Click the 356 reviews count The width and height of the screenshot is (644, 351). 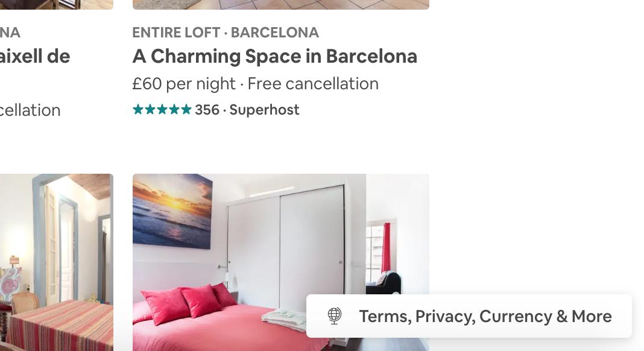207,110
